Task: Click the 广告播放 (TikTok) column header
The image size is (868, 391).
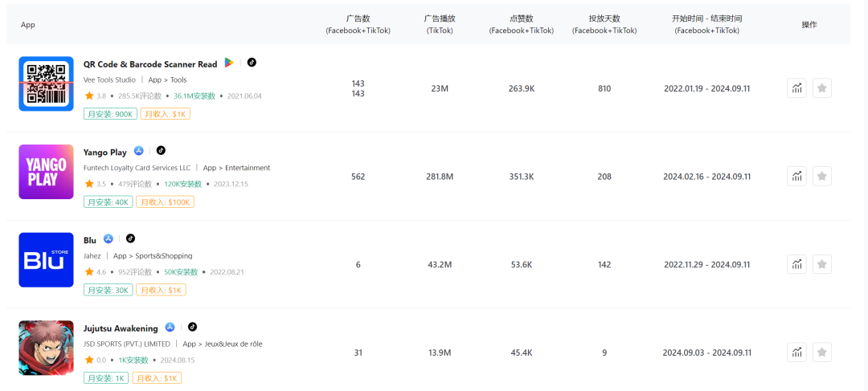Action: pos(440,24)
